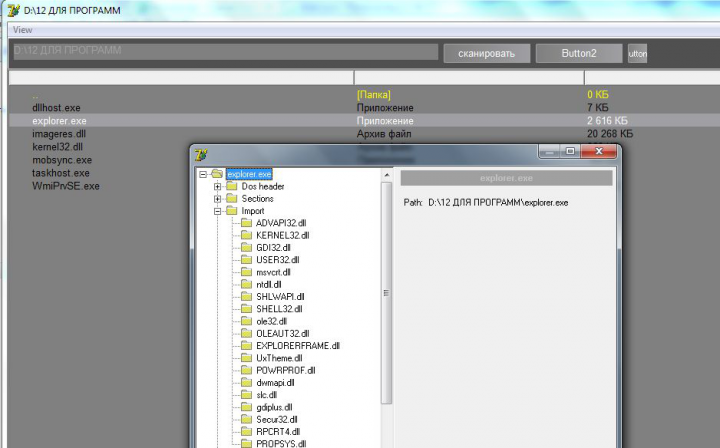Screen dimensions: 720x448
Task: Select taskhost.exe in the file list
Action: click(61, 173)
